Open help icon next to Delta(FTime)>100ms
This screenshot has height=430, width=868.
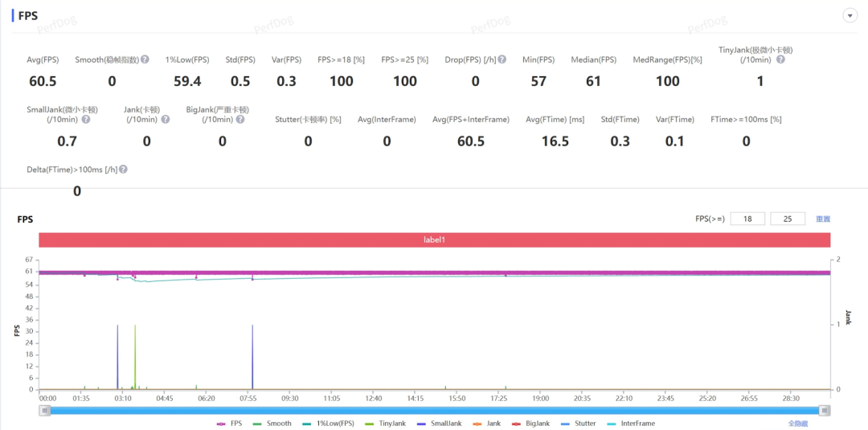click(124, 170)
